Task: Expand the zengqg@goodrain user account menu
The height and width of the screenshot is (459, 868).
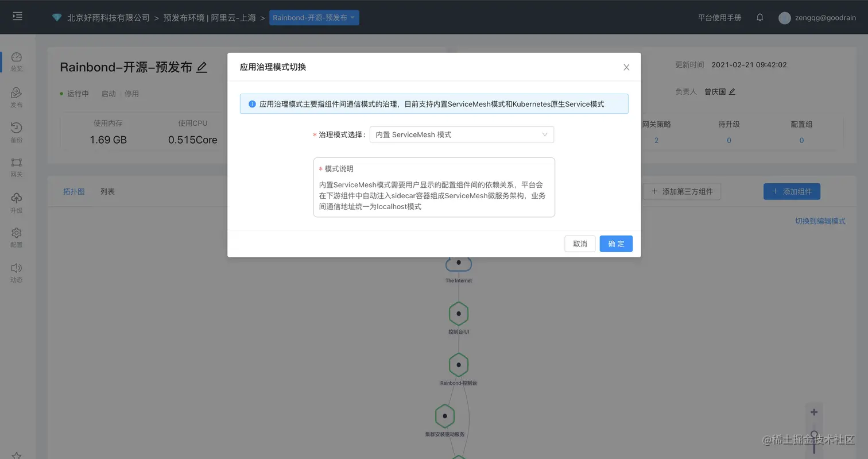Action: [819, 17]
